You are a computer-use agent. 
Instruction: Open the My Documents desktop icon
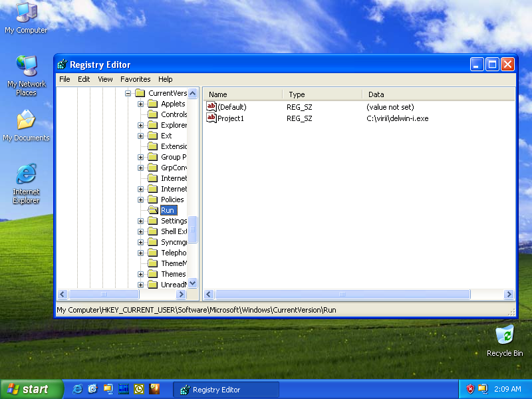pos(26,126)
